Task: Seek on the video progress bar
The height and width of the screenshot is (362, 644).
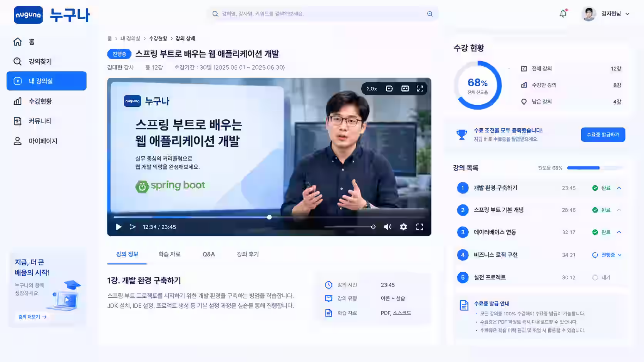Action: pos(269,217)
